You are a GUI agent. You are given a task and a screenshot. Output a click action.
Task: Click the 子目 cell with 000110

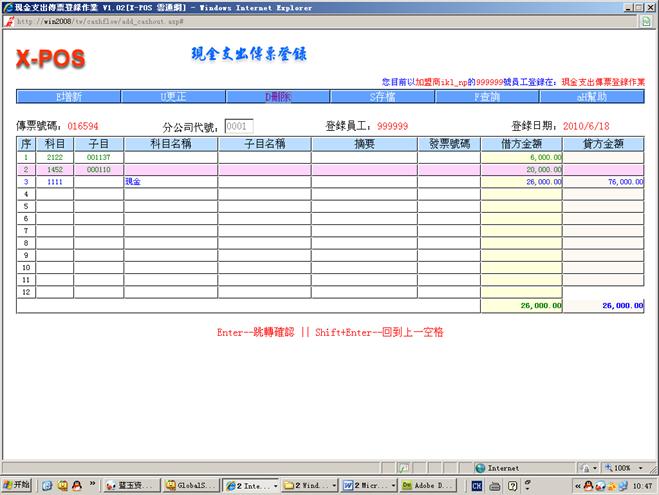(98, 170)
